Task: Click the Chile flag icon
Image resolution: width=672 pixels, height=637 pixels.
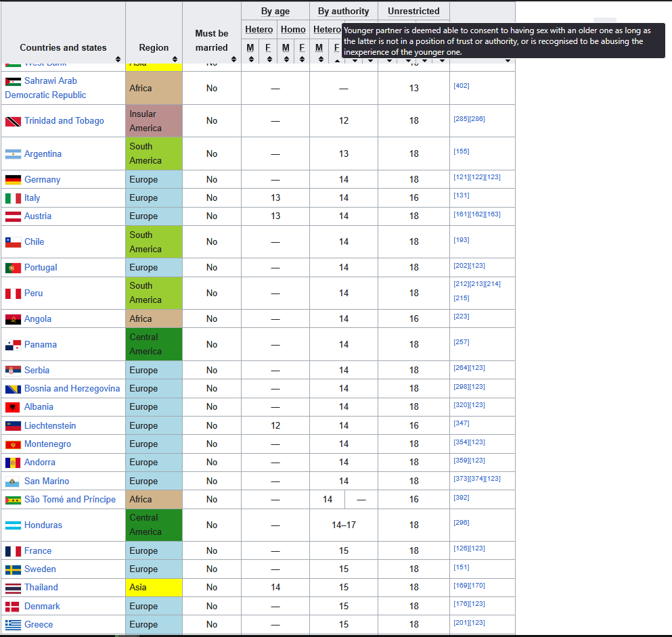Action: point(13,242)
